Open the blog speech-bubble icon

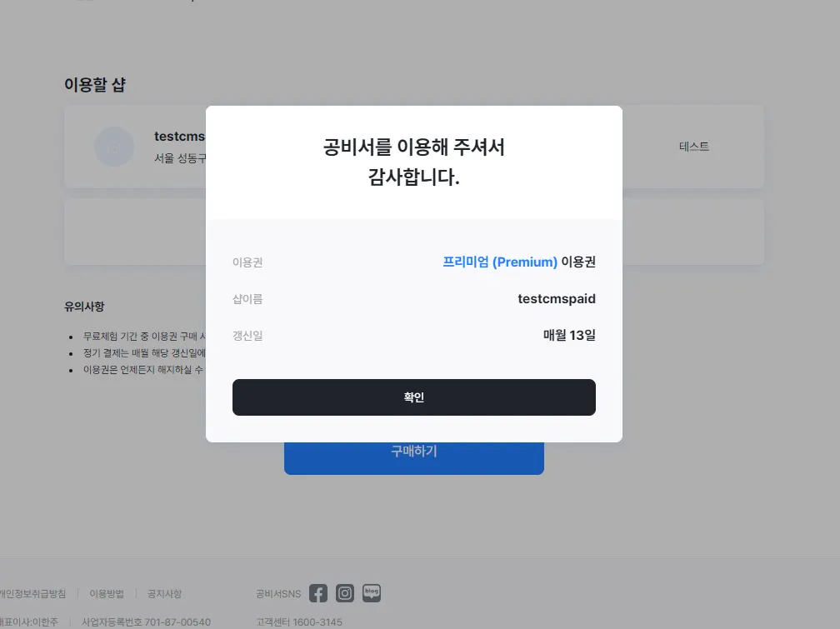(x=372, y=593)
